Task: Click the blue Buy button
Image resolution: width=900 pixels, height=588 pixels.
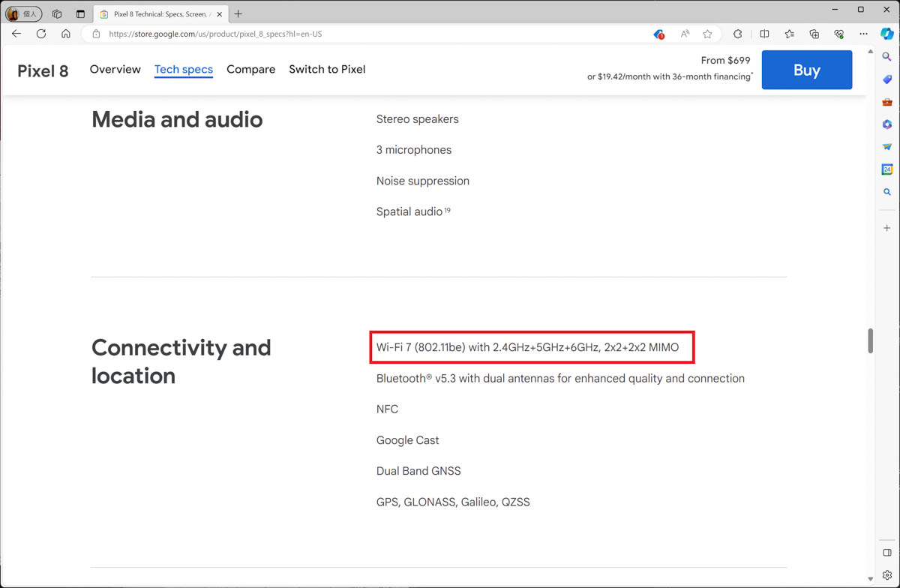Action: tap(807, 70)
